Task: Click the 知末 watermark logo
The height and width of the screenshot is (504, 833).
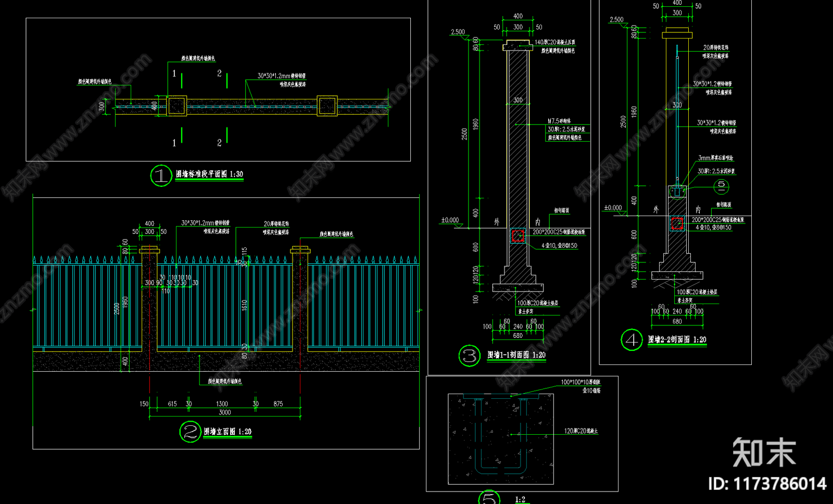Action: tap(764, 452)
